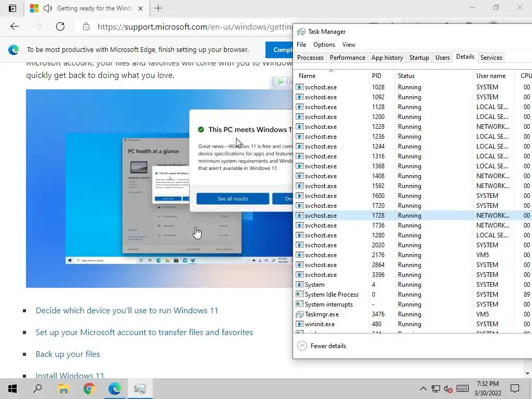Select the System process with PID 4
532x399 pixels.
click(x=413, y=285)
